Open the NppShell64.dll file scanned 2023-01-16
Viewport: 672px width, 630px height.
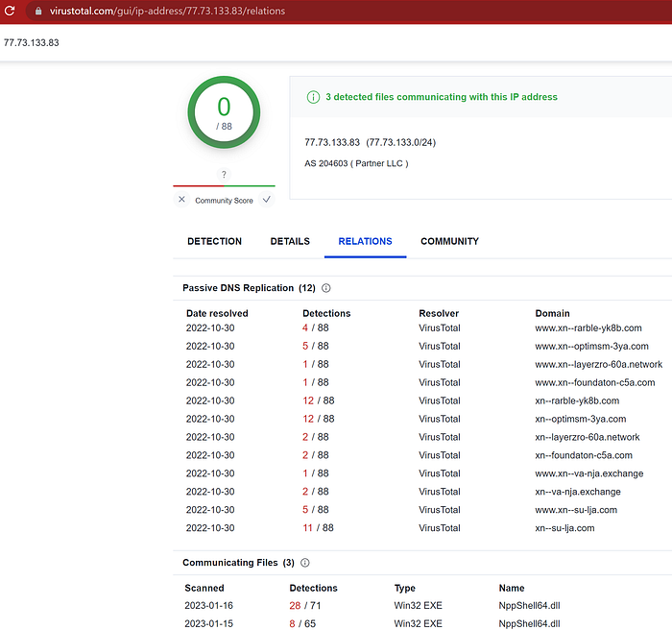coord(529,606)
